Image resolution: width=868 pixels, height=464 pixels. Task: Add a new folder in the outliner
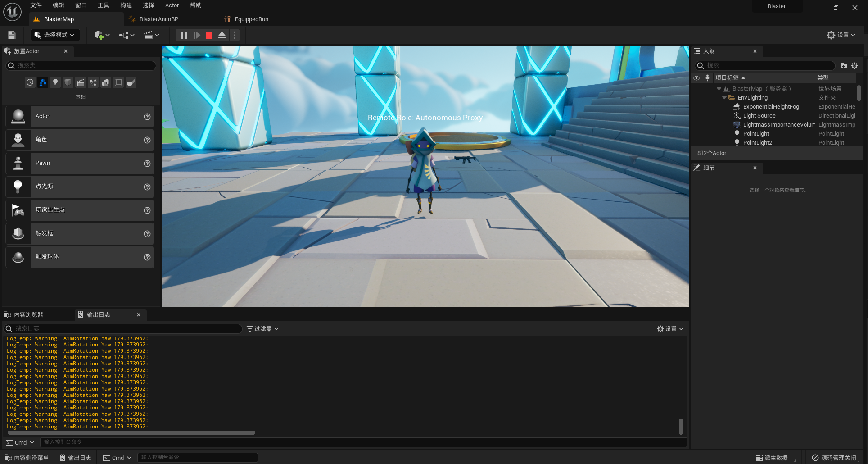click(844, 66)
